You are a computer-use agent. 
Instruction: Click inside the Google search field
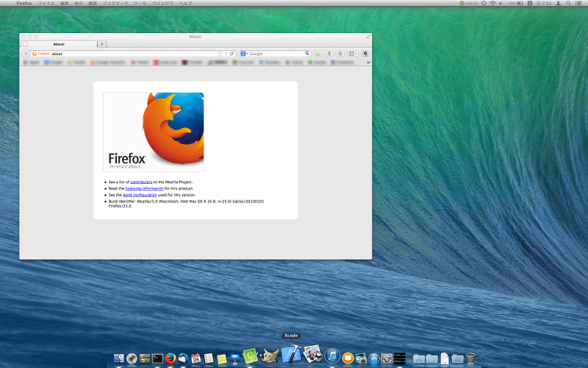point(276,54)
